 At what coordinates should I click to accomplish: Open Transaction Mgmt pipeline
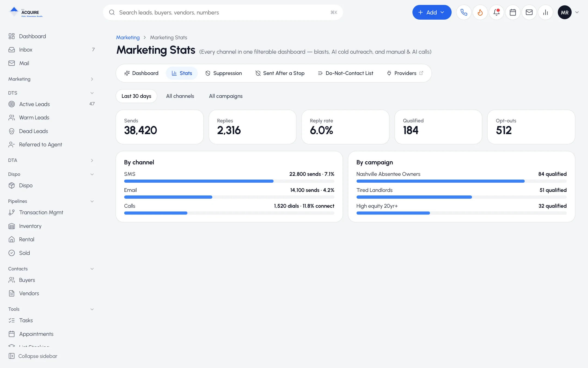coord(51,212)
